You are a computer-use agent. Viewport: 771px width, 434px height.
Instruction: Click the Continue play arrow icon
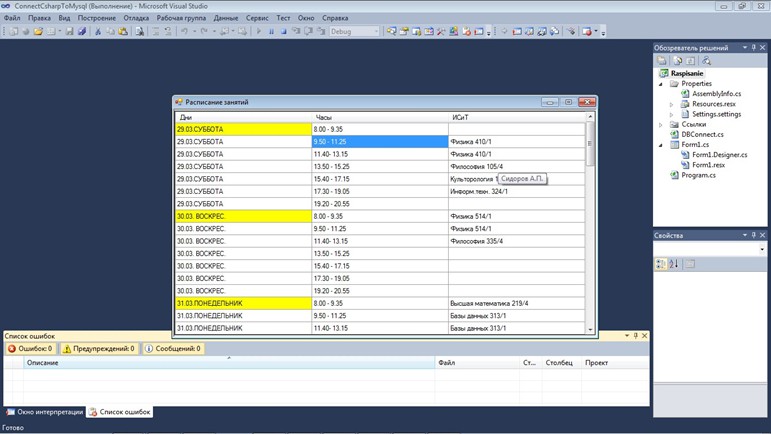(259, 31)
